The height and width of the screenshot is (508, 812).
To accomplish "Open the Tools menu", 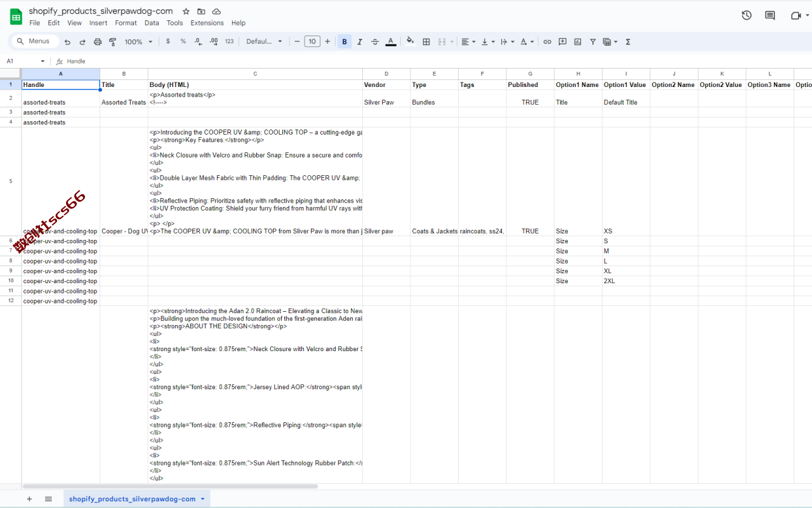I will pyautogui.click(x=175, y=23).
